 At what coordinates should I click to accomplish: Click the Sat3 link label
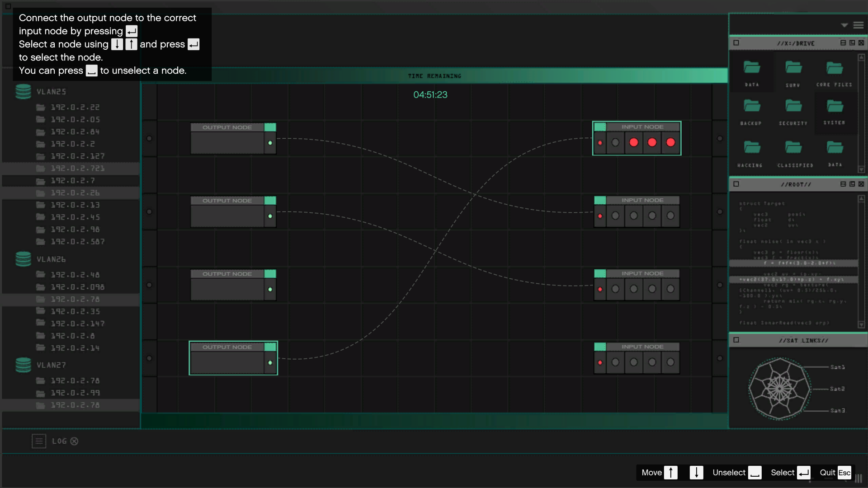837,411
